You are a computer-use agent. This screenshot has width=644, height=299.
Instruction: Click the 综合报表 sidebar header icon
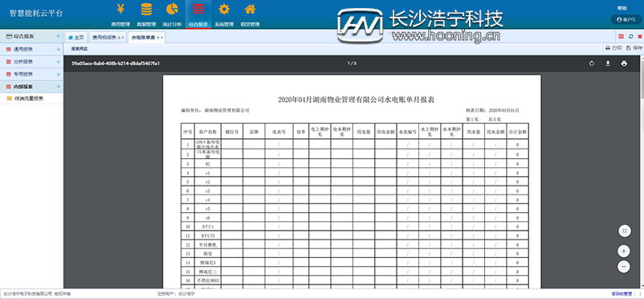pos(9,36)
